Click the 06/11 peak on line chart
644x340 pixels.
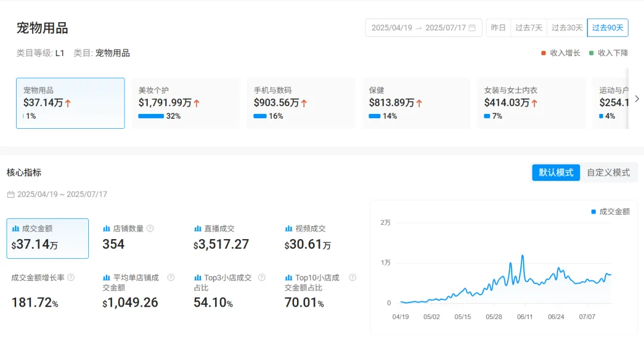522,256
